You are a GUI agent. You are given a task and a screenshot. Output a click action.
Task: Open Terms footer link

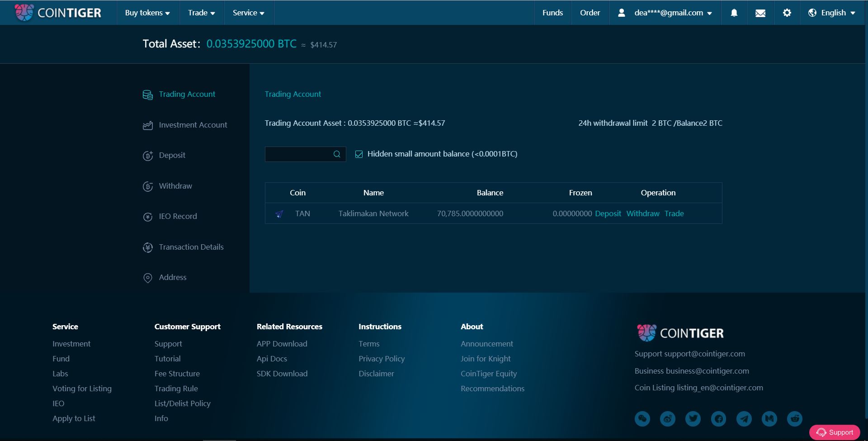point(369,344)
